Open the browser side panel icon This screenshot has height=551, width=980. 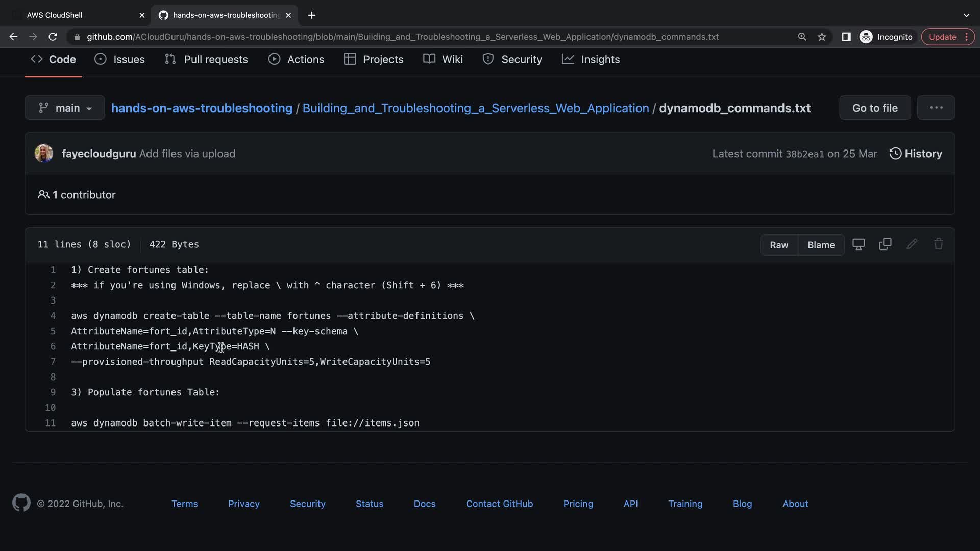(x=846, y=37)
